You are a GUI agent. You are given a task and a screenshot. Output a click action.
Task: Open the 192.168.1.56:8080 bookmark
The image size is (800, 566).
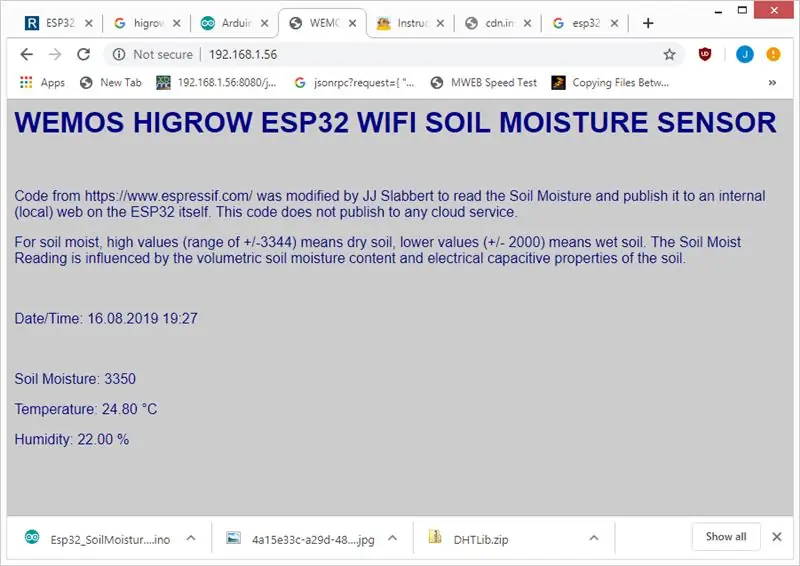(x=216, y=83)
